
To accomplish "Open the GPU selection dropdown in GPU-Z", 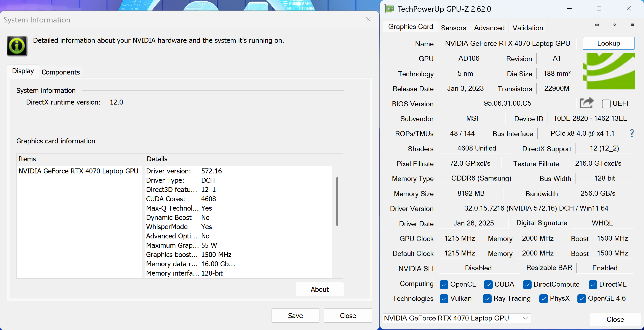I will coord(457,318).
